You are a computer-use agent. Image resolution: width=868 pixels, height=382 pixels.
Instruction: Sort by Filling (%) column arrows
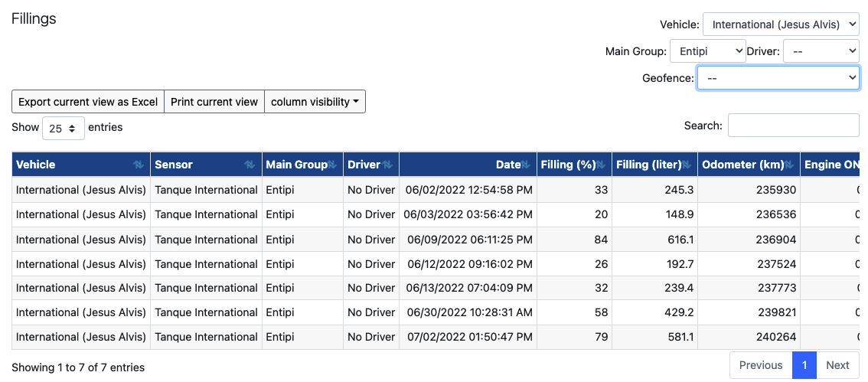click(x=601, y=165)
